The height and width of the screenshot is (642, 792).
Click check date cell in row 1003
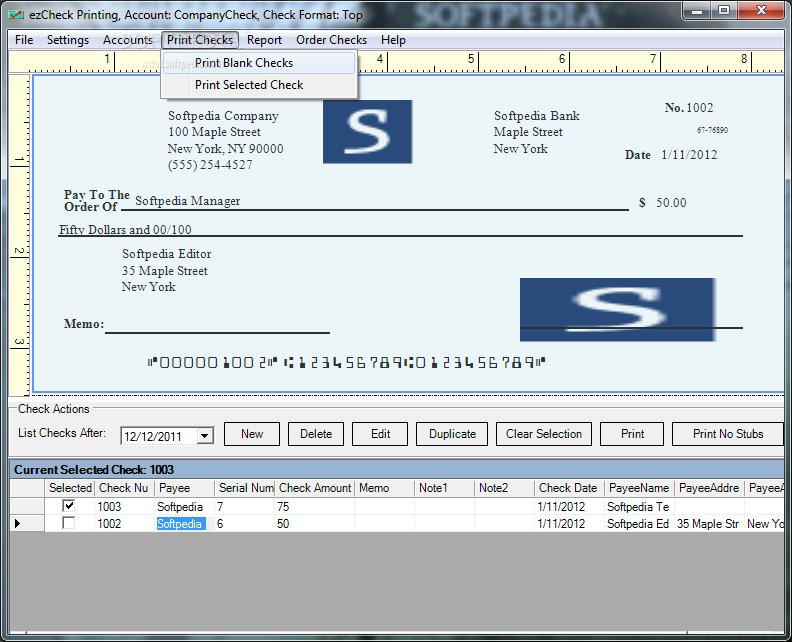[569, 506]
